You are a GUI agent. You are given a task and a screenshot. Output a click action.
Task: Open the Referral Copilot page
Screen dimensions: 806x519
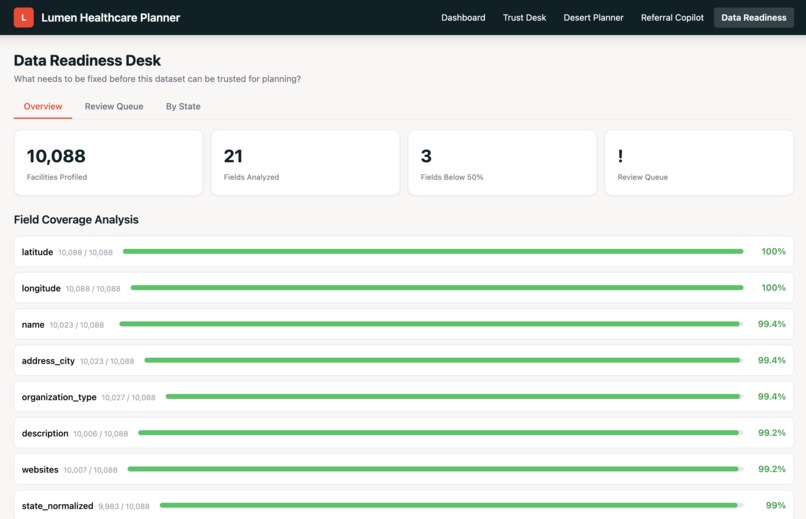672,17
